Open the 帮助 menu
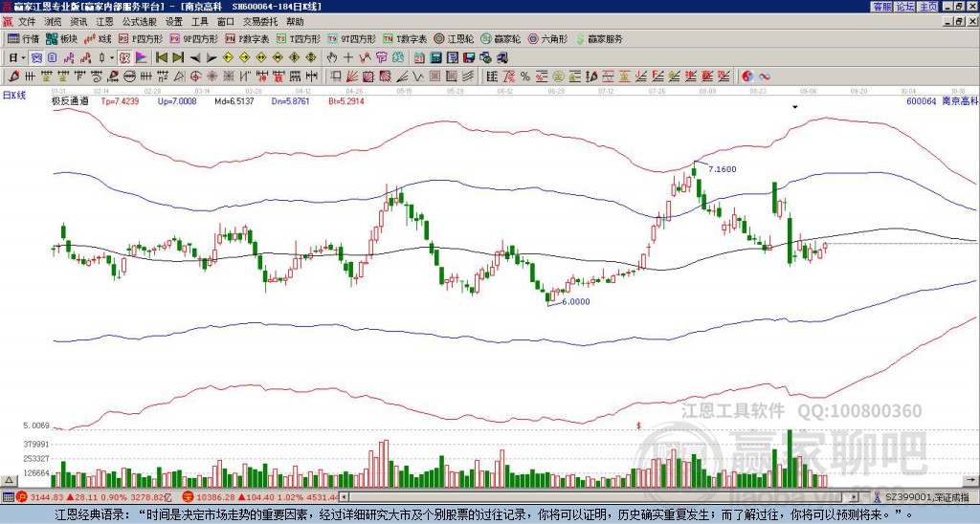Image resolution: width=980 pixels, height=524 pixels. 295,22
